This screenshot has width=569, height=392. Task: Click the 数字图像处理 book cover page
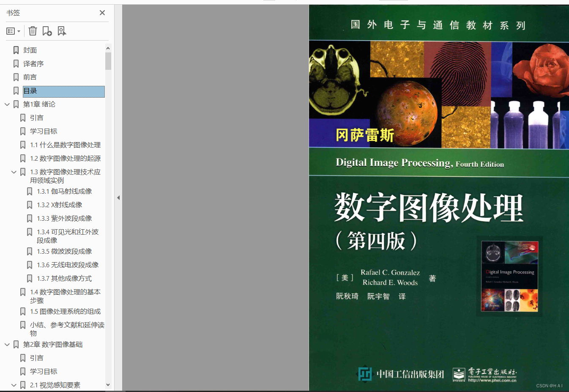[439, 197]
